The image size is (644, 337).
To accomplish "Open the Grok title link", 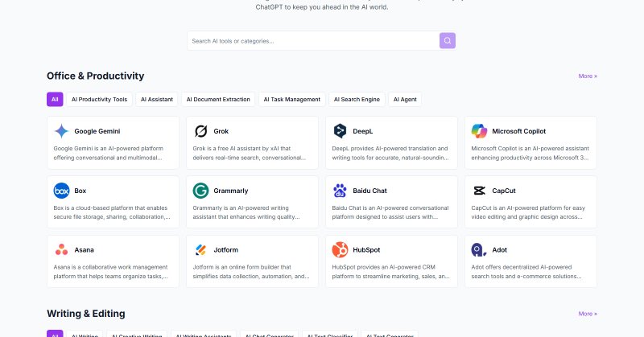I will [x=221, y=131].
